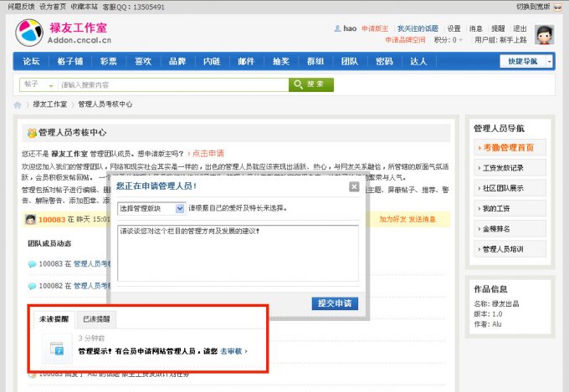569x392 pixels.
Task: Click the 100083 user avatar icon
Action: click(x=30, y=219)
